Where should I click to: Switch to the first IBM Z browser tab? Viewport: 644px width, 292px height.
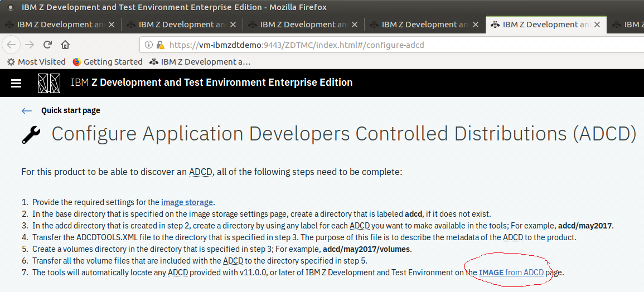tap(61, 24)
